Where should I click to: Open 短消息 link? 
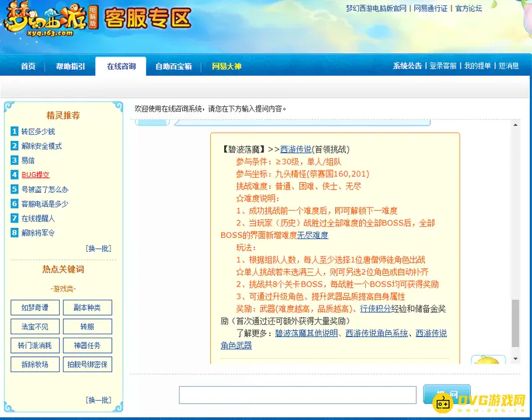(x=509, y=66)
